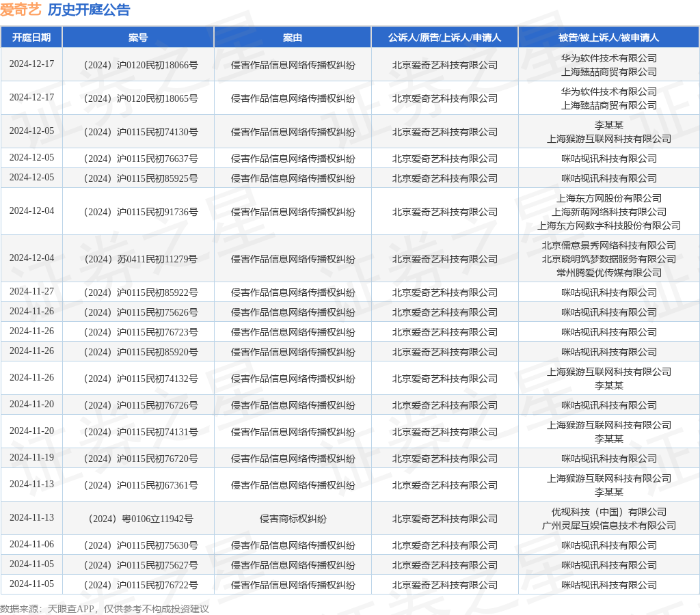The image size is (700, 615).
Task: Click '上海猴游互联网科技有限公司' in the 74132号 row
Action: pyautogui.click(x=609, y=372)
